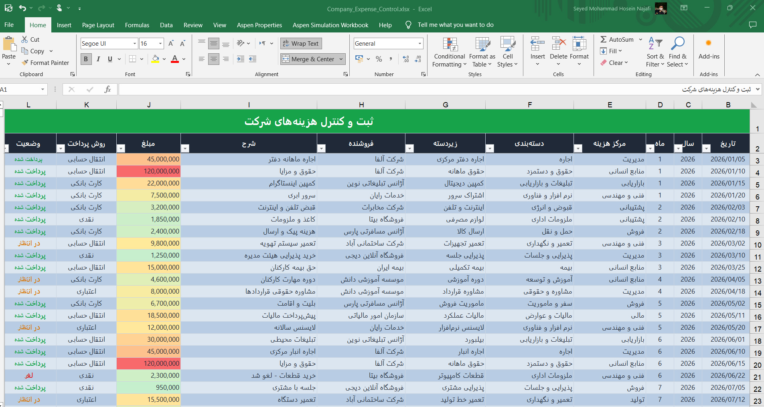Expand Merge & Center dropdown arrow

(x=341, y=59)
